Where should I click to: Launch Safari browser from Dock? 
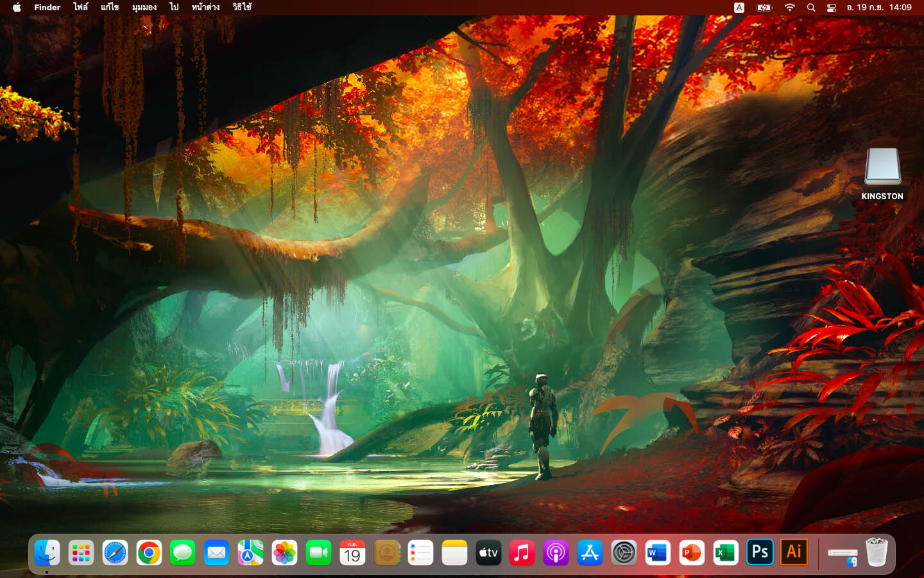point(115,553)
